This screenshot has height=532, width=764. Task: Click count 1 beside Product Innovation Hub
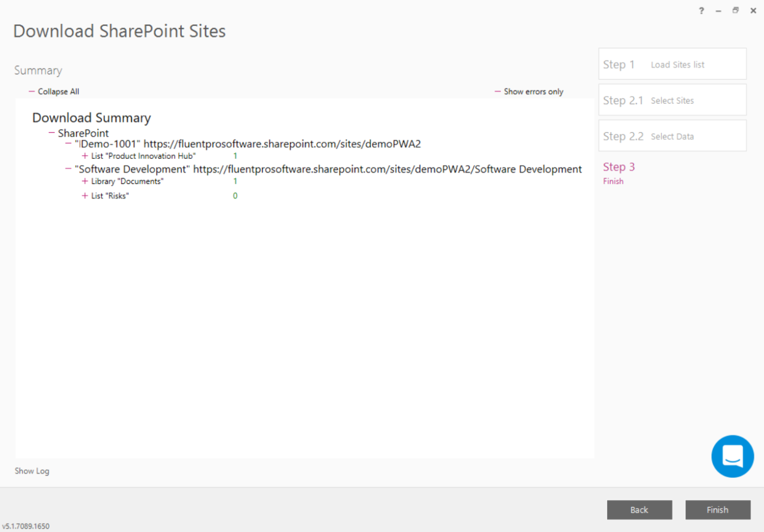[235, 156]
